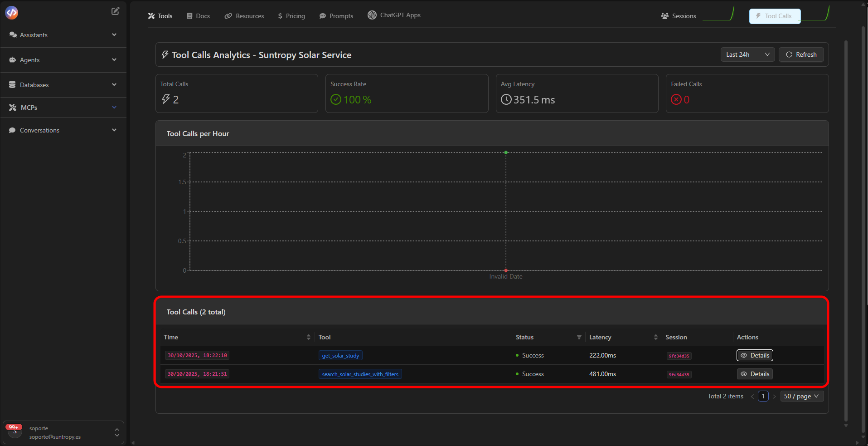
Task: Click page number 1 in pagination
Action: 763,396
